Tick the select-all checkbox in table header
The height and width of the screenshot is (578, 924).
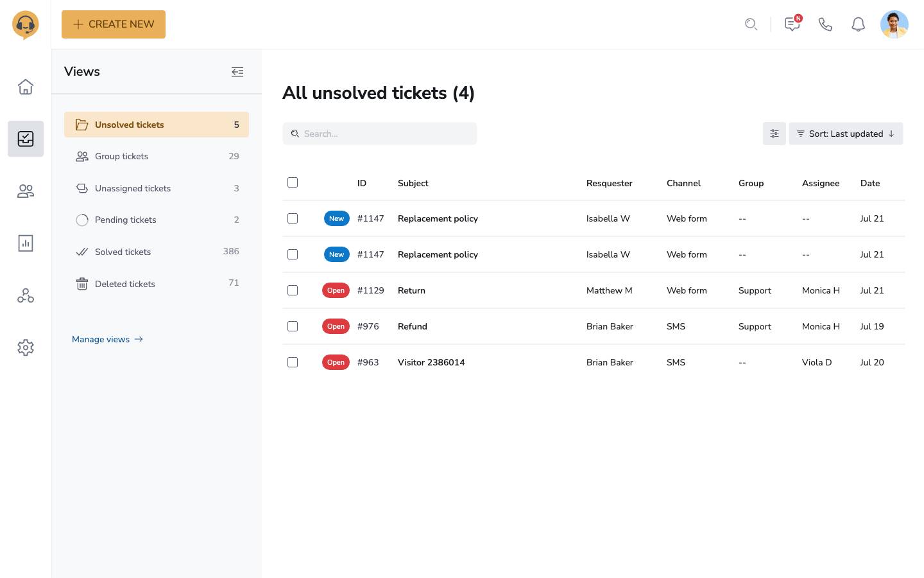coord(293,182)
